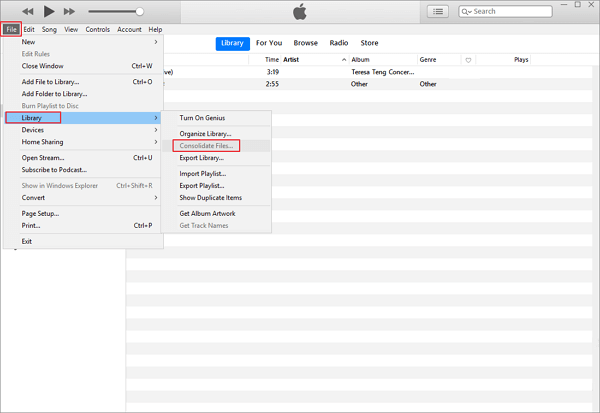600x413 pixels.
Task: Open the View menu
Action: click(71, 29)
